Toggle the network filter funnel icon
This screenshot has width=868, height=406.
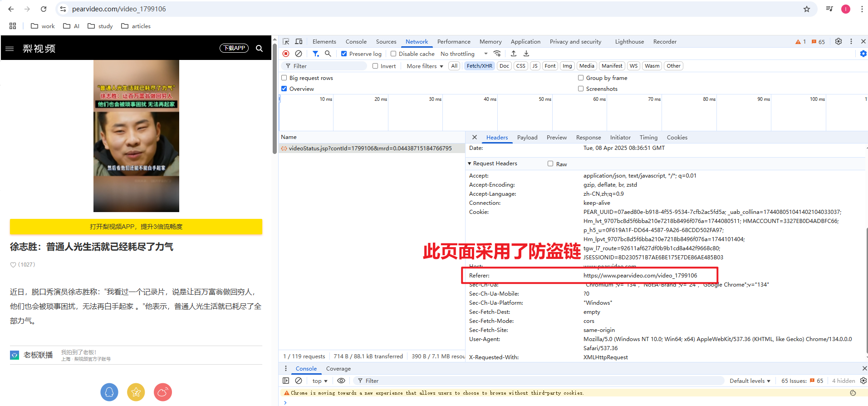click(x=316, y=54)
